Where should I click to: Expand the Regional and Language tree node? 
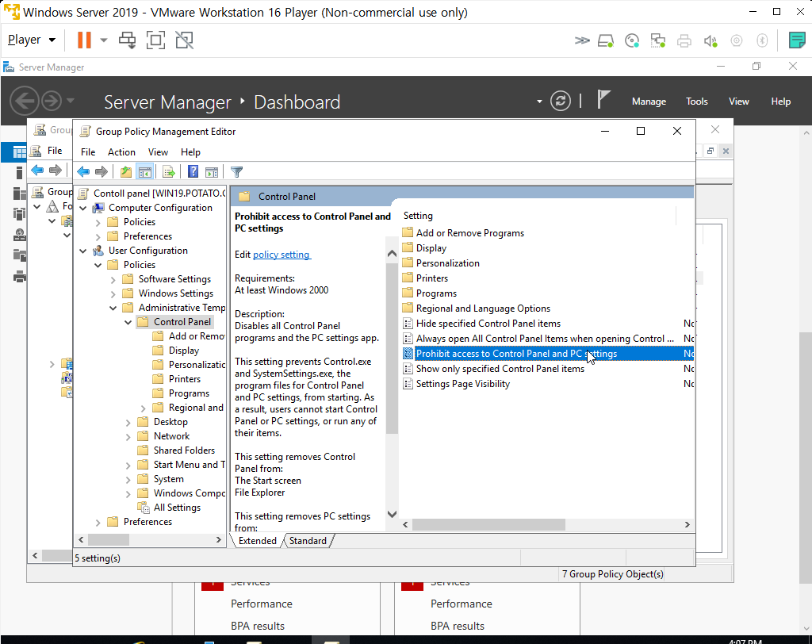click(x=144, y=408)
